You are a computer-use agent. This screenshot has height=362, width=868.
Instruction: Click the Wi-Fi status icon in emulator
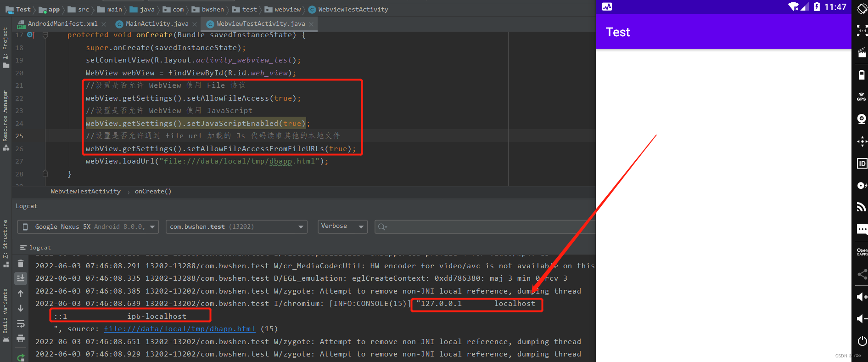794,7
